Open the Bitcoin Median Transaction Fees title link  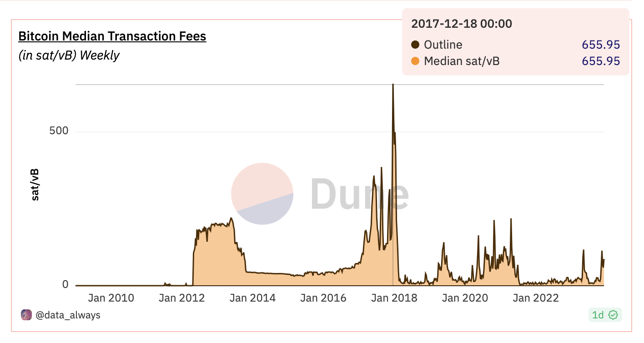point(112,36)
